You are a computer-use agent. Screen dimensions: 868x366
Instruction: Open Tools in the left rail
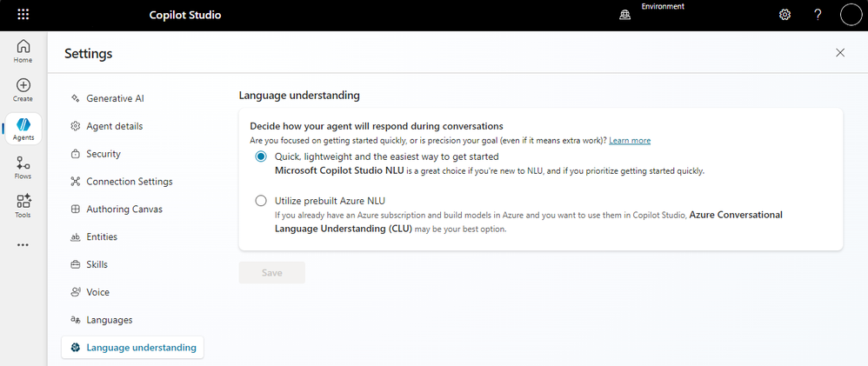[x=23, y=205]
